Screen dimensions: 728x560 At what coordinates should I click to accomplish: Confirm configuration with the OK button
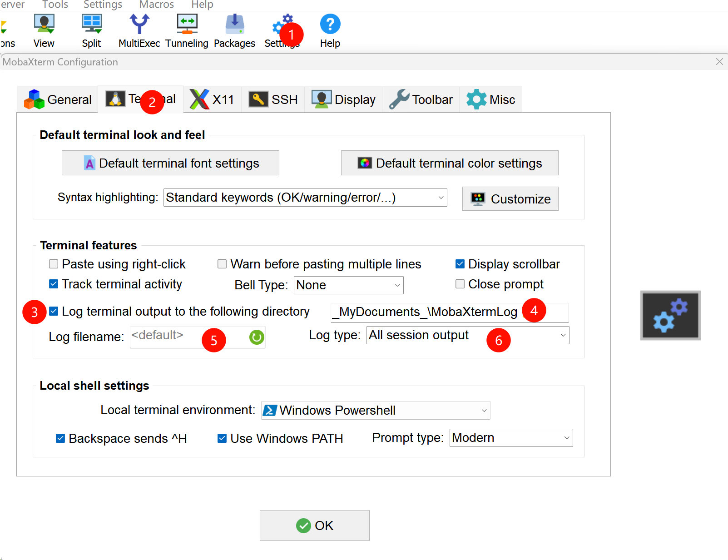[315, 525]
